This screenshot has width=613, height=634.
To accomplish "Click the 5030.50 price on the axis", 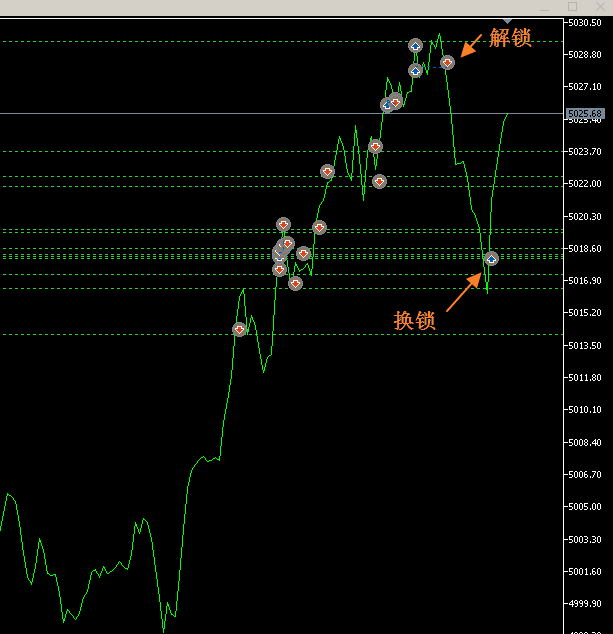I will tap(586, 22).
